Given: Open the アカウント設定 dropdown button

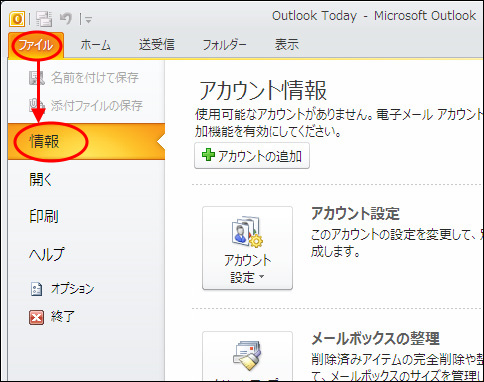Looking at the screenshot, I should point(247,248).
